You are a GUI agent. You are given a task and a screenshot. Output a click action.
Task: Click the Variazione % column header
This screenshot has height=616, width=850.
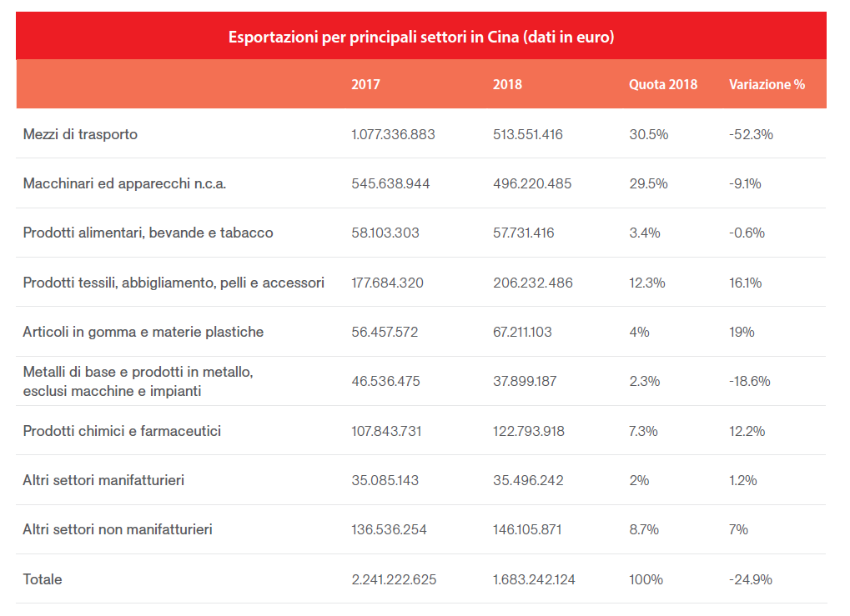[x=767, y=84]
